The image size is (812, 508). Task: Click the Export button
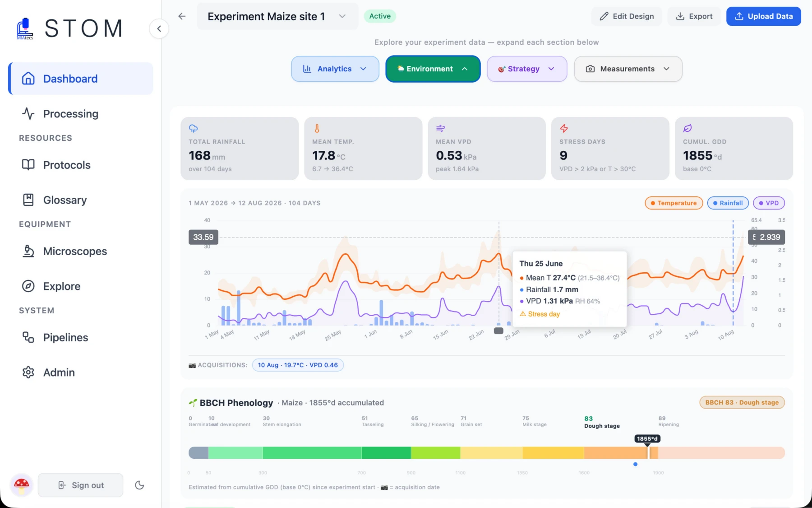694,16
